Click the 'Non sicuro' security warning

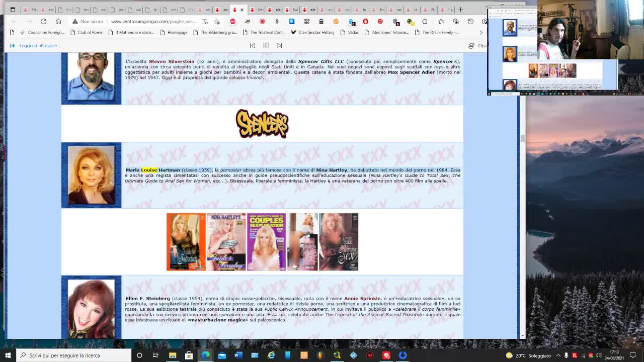click(88, 22)
